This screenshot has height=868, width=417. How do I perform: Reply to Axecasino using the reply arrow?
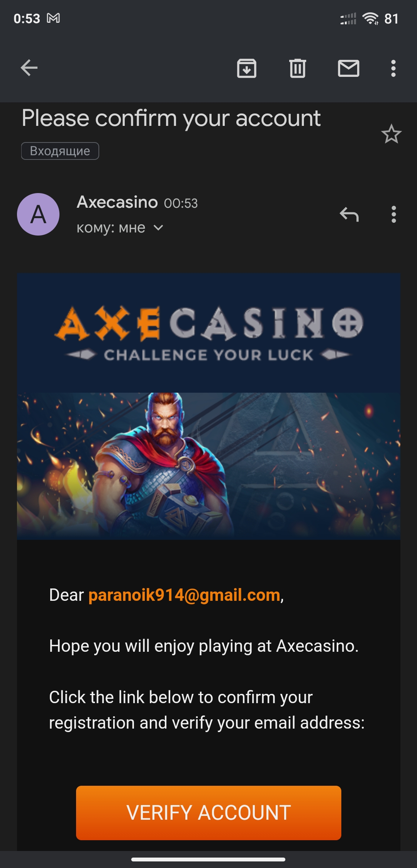349,214
